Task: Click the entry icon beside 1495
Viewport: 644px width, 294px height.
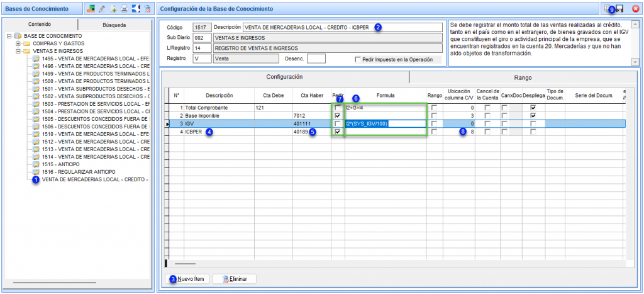Action: (36, 59)
